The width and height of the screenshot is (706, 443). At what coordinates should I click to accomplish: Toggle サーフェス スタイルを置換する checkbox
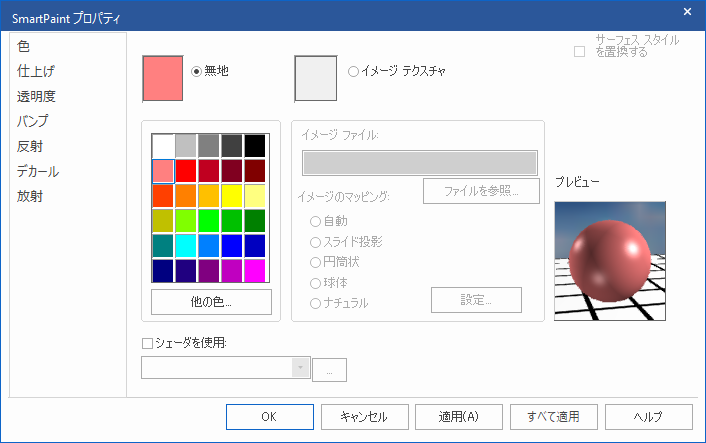[x=579, y=51]
